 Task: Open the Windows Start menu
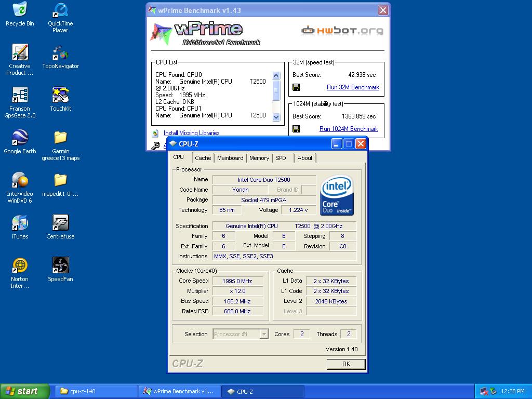24,391
